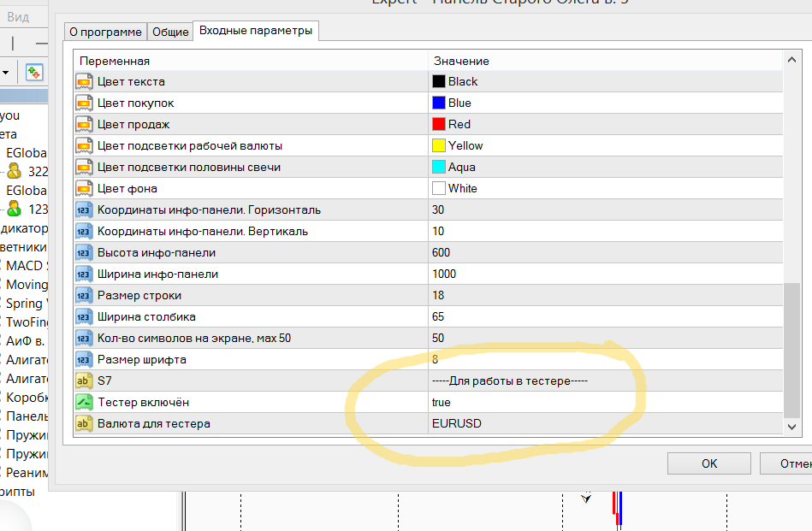The height and width of the screenshot is (531, 812).
Task: Pick the Yellow highlight color swatch
Action: click(x=439, y=146)
